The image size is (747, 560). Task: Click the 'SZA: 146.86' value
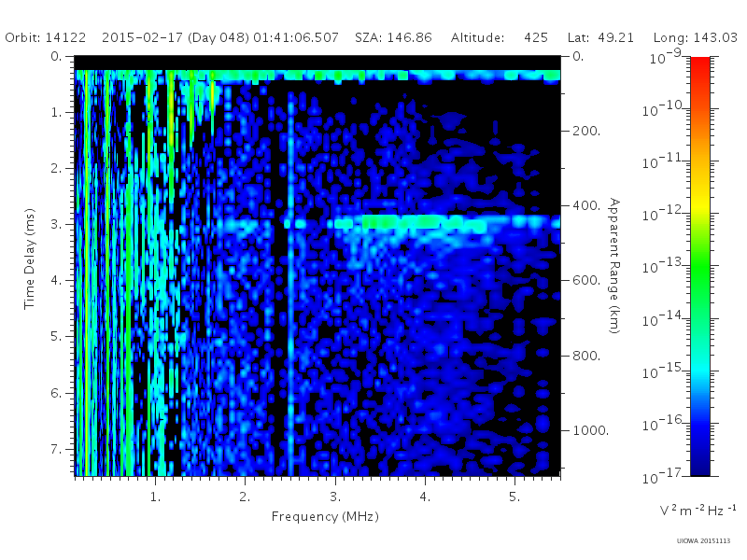pyautogui.click(x=393, y=37)
